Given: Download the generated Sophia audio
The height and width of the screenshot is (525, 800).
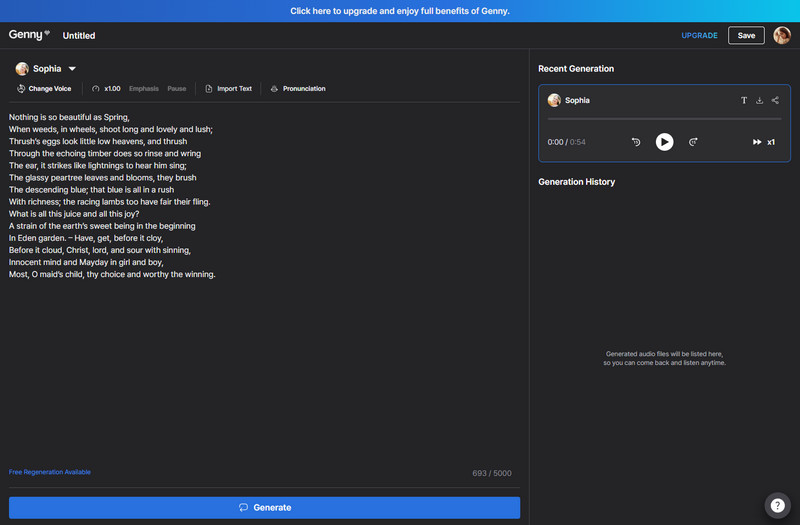Looking at the screenshot, I should pyautogui.click(x=759, y=101).
